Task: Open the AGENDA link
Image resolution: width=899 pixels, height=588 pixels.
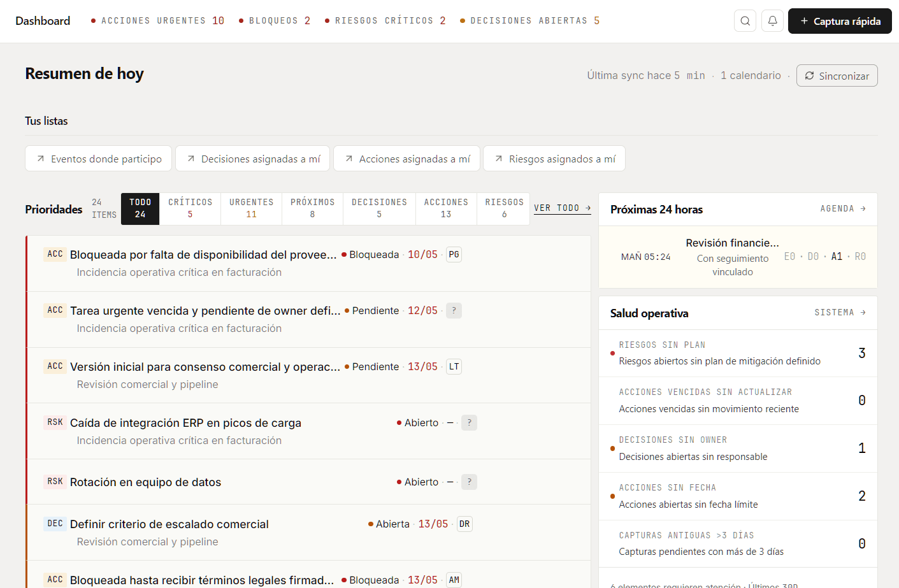Action: pyautogui.click(x=843, y=209)
